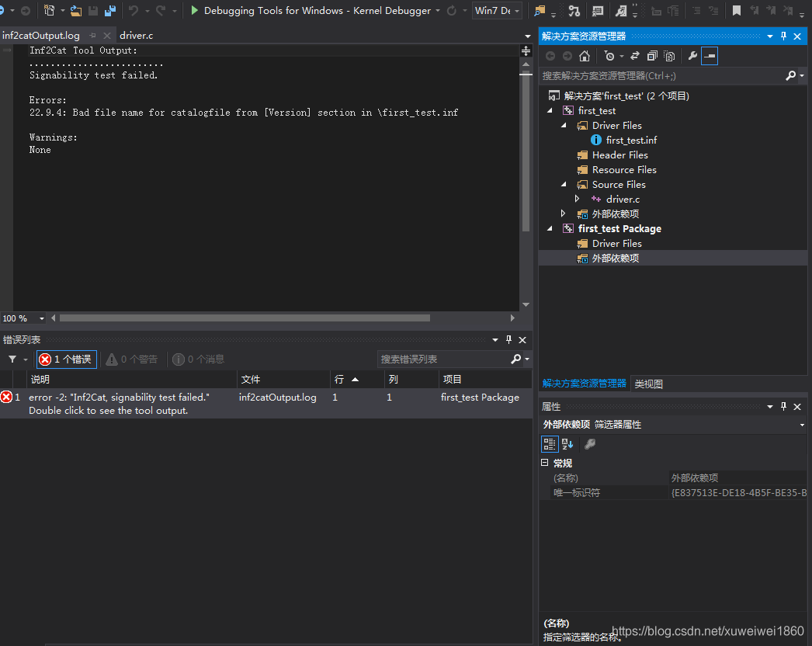Click the editor scroll down arrow
The image size is (812, 646).
coord(526,304)
